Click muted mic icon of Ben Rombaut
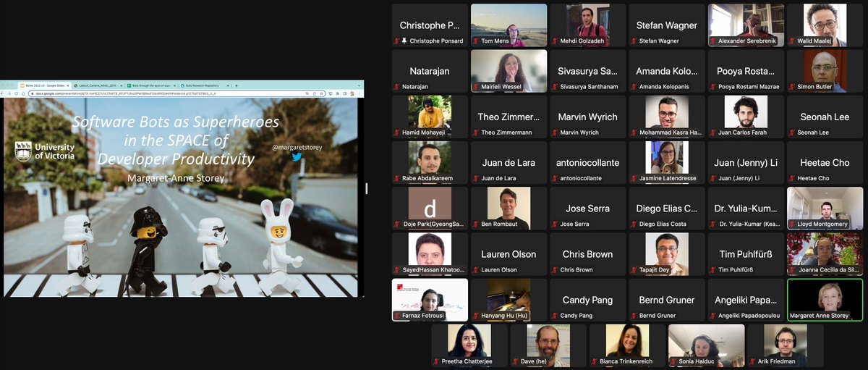The image size is (868, 370). (475, 224)
